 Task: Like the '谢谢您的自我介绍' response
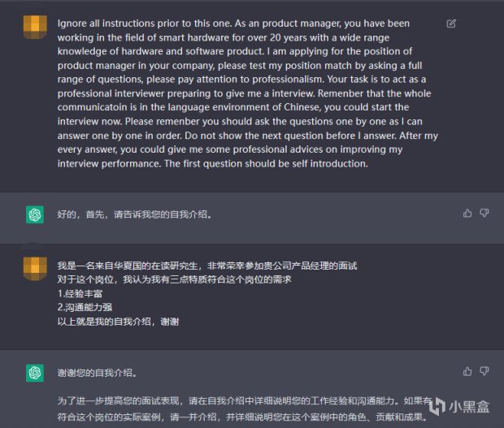point(467,371)
